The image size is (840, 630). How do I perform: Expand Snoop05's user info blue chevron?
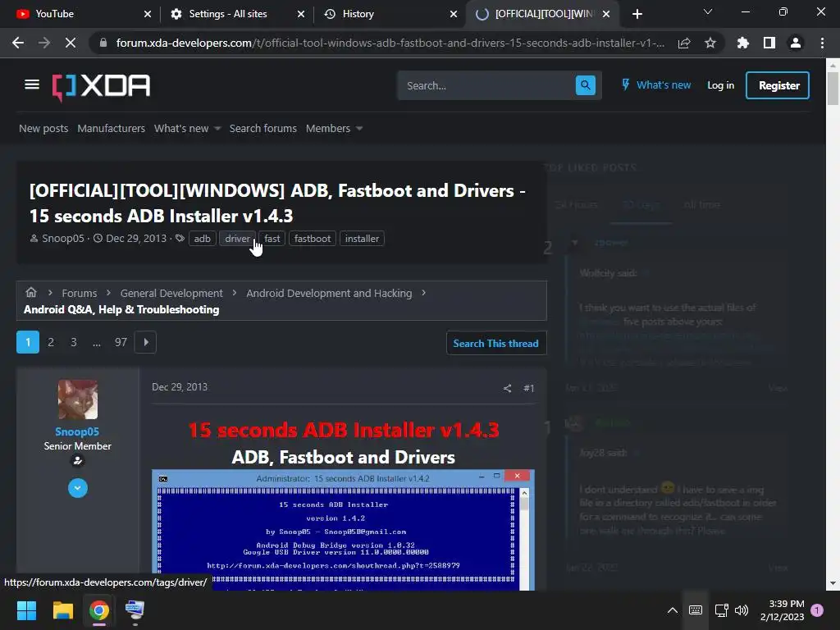78,488
